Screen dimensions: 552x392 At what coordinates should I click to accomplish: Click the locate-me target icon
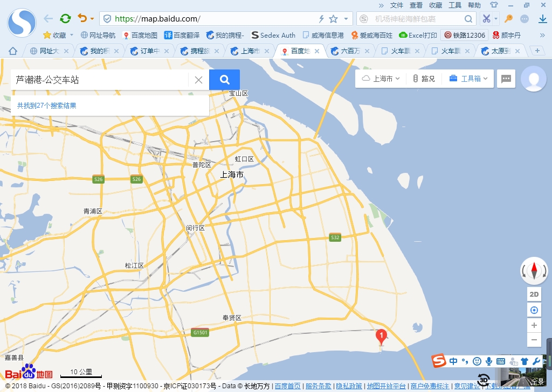[534, 310]
